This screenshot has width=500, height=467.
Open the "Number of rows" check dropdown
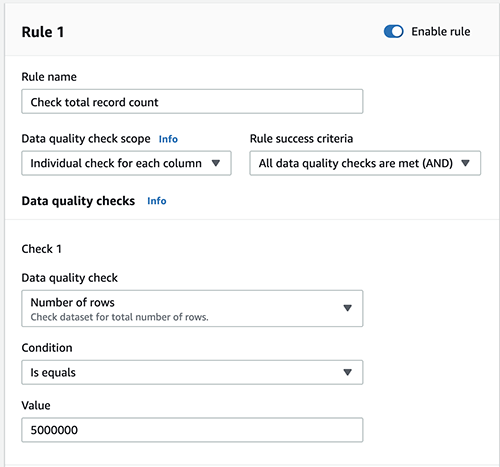192,309
